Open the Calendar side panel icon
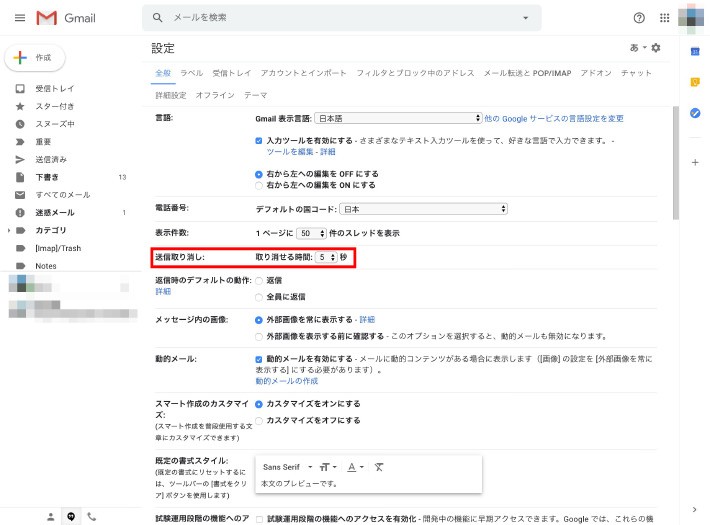Viewport: 710px width, 525px height. 695,52
